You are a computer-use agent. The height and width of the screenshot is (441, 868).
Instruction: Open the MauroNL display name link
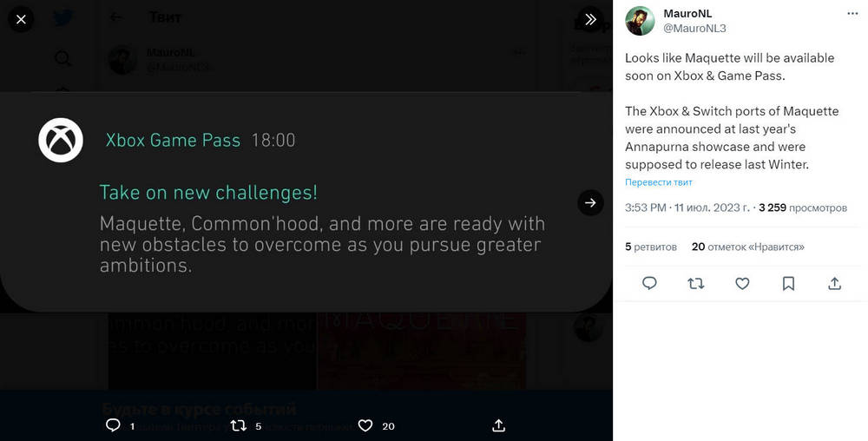point(687,13)
